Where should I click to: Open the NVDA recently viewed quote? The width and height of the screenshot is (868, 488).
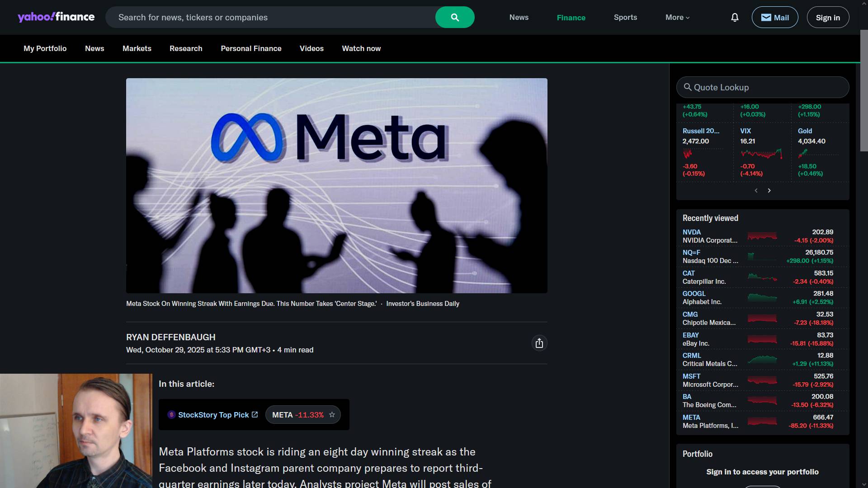pos(692,232)
